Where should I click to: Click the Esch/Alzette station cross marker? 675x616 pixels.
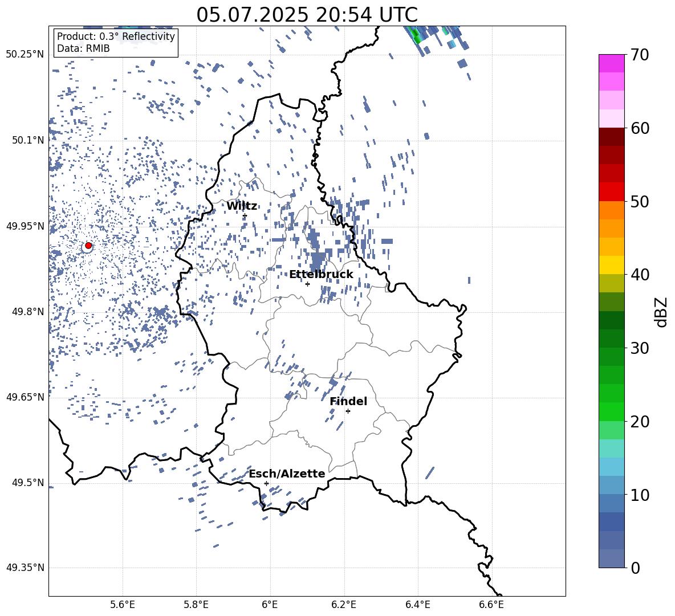point(266,483)
